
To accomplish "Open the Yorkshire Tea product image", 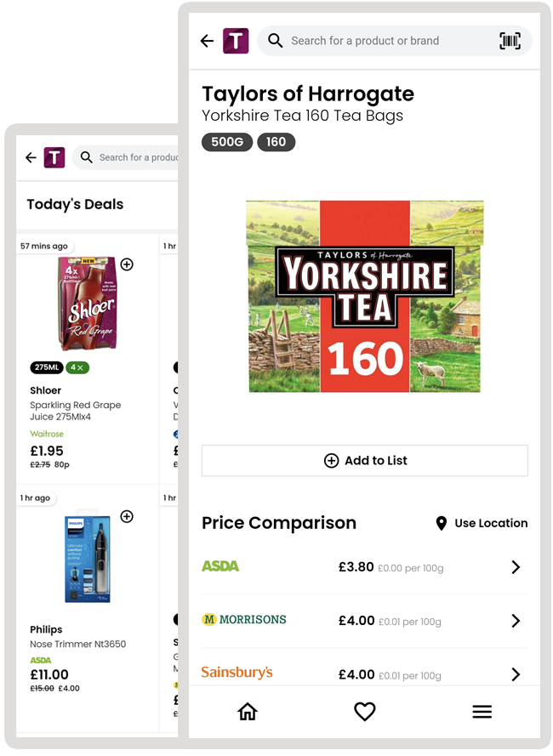I will (365, 296).
